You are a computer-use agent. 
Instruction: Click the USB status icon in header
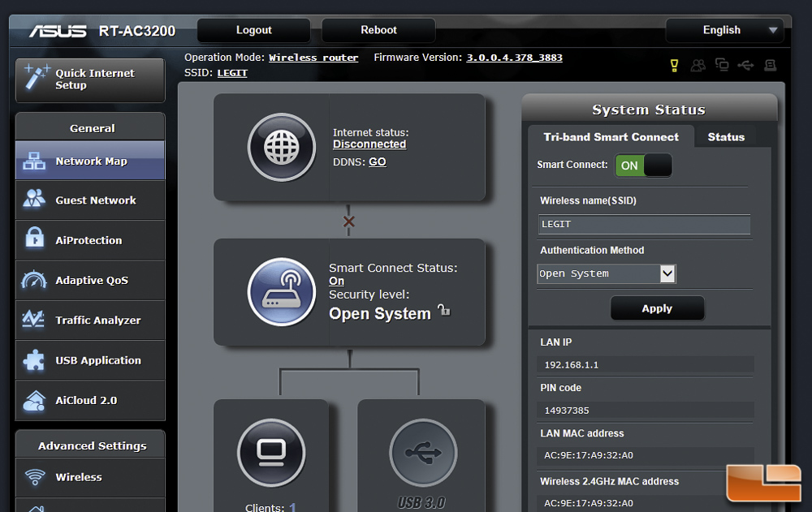745,65
